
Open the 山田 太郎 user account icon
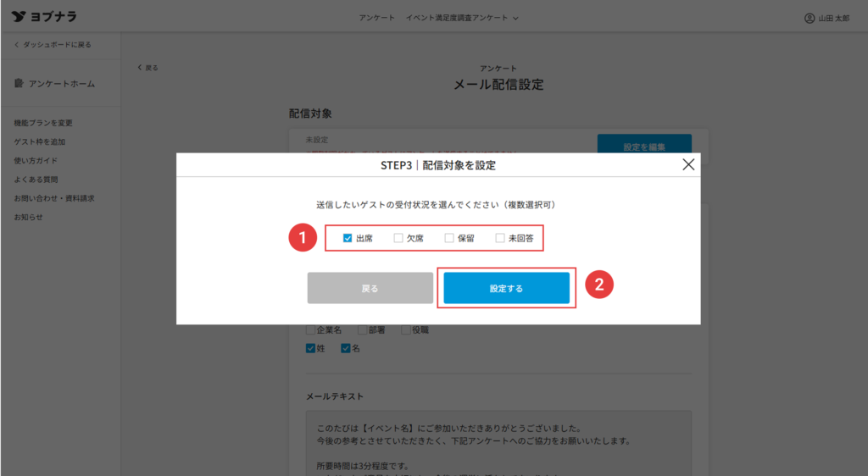point(810,18)
